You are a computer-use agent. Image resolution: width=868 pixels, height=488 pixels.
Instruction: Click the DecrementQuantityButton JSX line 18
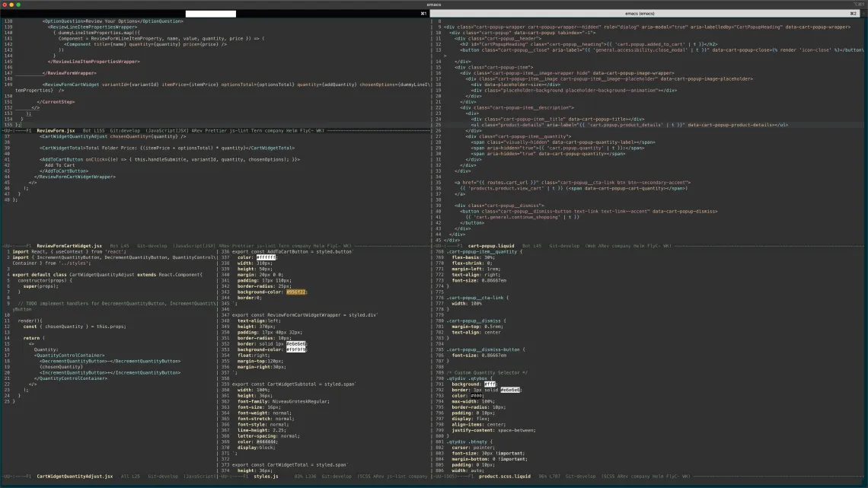pyautogui.click(x=110, y=361)
